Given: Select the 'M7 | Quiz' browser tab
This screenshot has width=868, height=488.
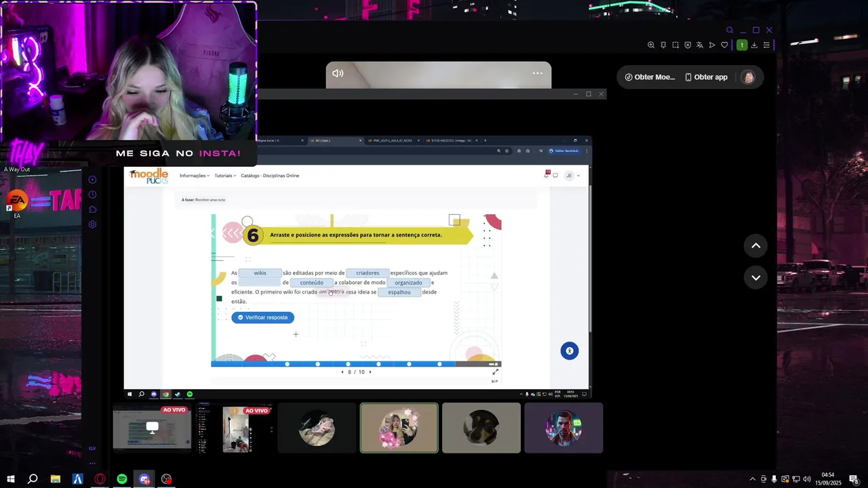Looking at the screenshot, I should tap(336, 140).
